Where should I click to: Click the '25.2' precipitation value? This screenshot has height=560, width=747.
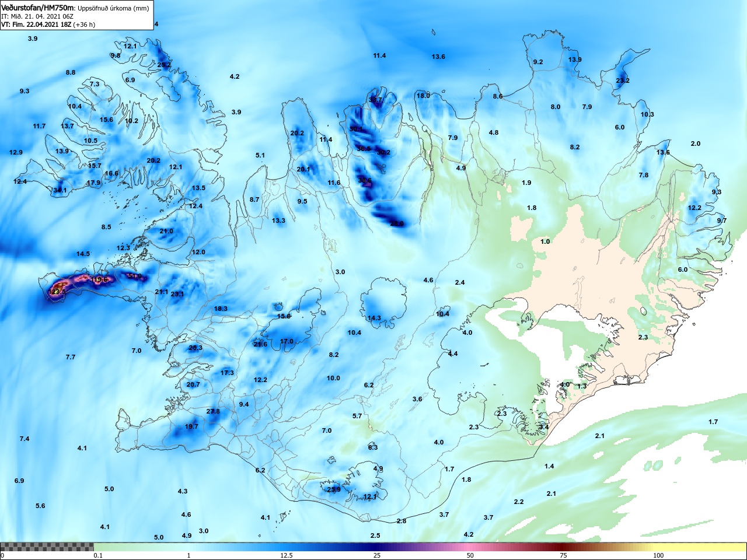tap(164, 65)
